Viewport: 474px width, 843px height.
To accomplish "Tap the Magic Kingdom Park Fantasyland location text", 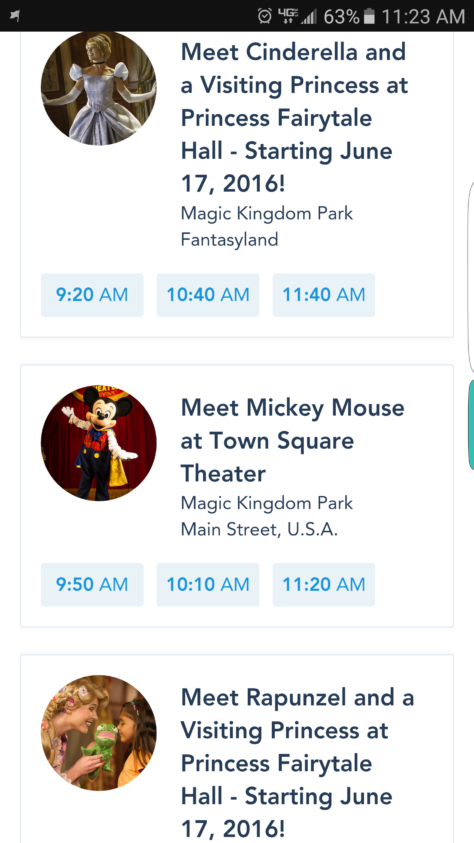I will [267, 226].
